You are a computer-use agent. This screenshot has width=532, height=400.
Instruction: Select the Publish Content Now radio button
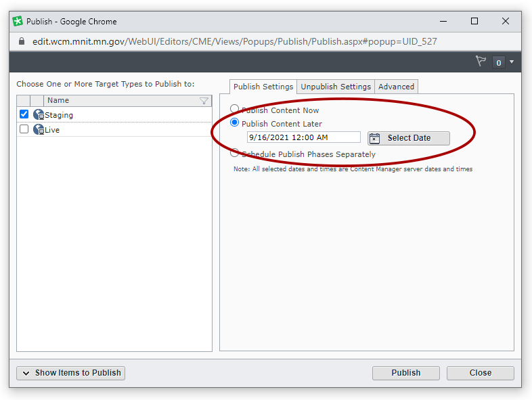pyautogui.click(x=235, y=109)
